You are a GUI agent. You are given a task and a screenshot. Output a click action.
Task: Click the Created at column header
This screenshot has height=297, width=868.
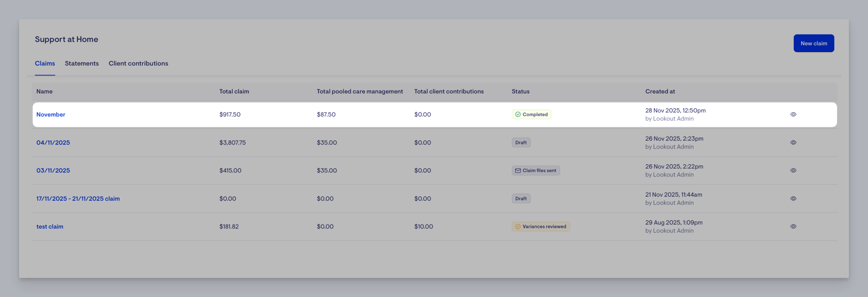(x=660, y=91)
